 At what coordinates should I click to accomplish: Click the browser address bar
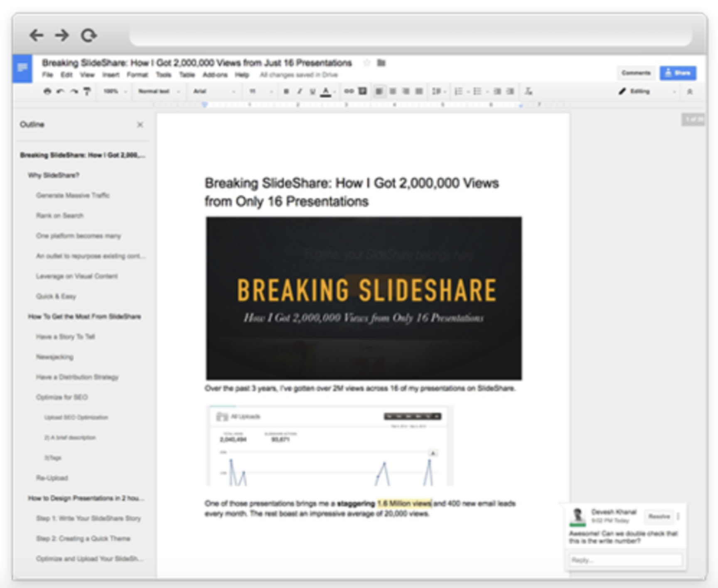coord(411,35)
